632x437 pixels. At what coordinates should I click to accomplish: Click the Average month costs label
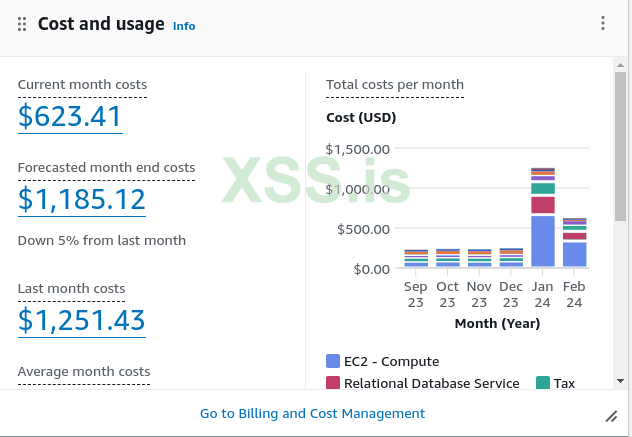[84, 372]
